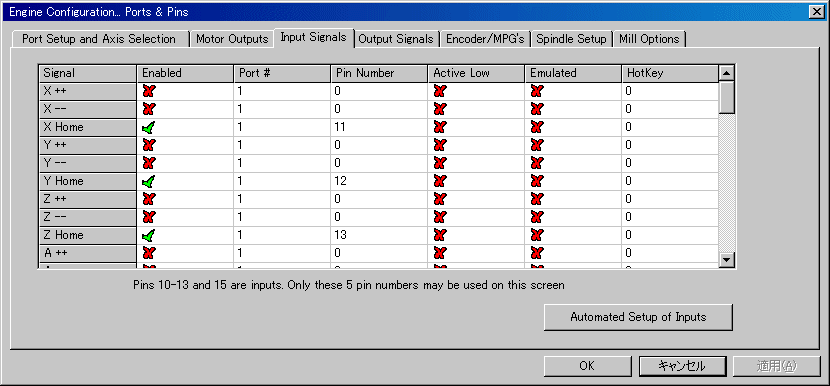Image resolution: width=830 pixels, height=386 pixels.
Task: Toggle Active Low for Y ++ row
Action: (x=439, y=145)
